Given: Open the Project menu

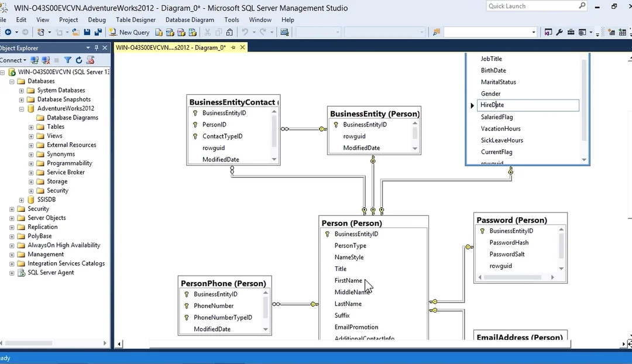Looking at the screenshot, I should pos(68,19).
